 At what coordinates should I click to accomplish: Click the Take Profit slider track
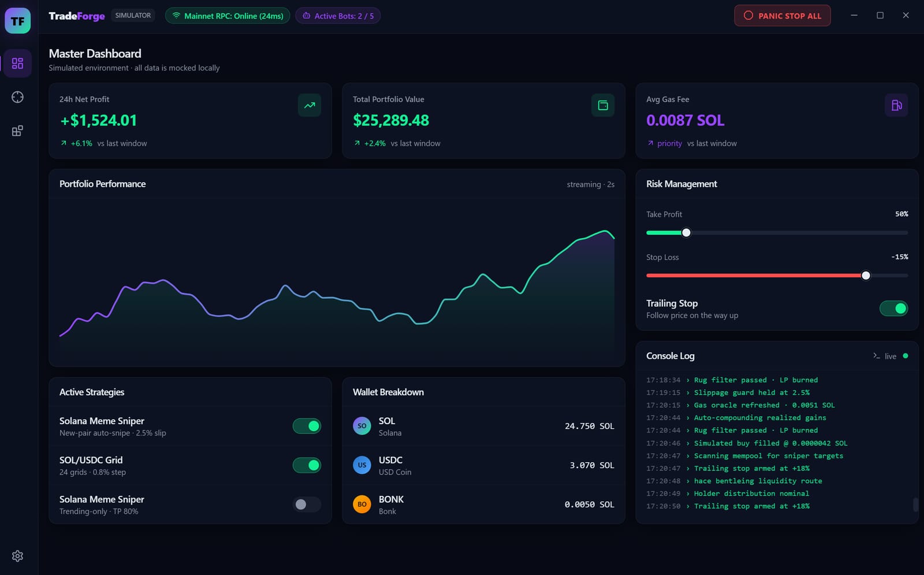(777, 233)
